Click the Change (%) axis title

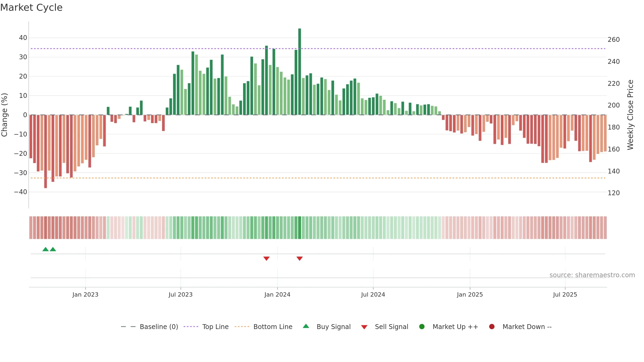coord(5,115)
